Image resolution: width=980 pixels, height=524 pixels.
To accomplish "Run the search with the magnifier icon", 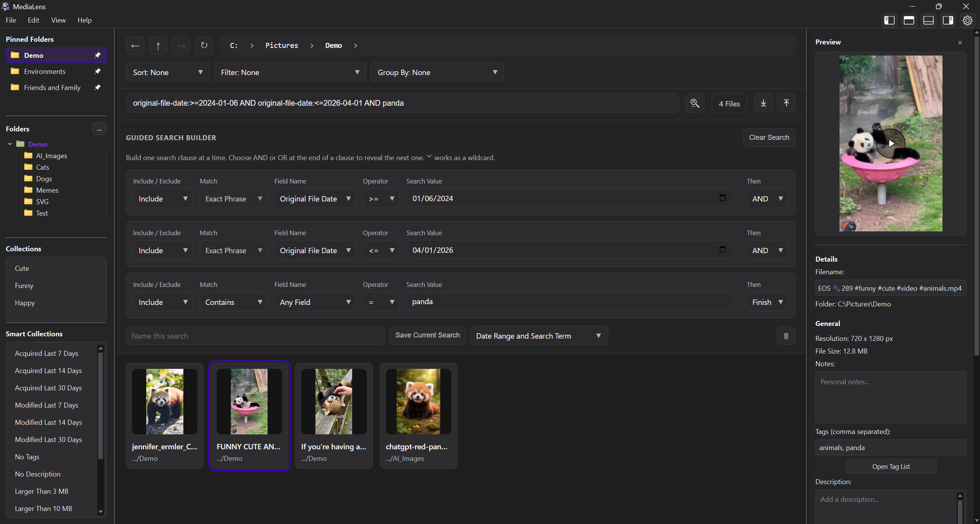I will click(694, 103).
